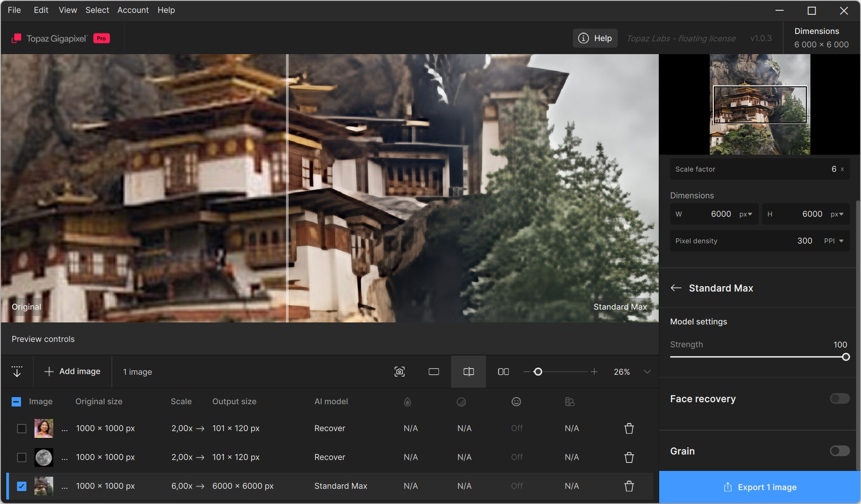Enable the Face recovery toggle

pos(839,398)
